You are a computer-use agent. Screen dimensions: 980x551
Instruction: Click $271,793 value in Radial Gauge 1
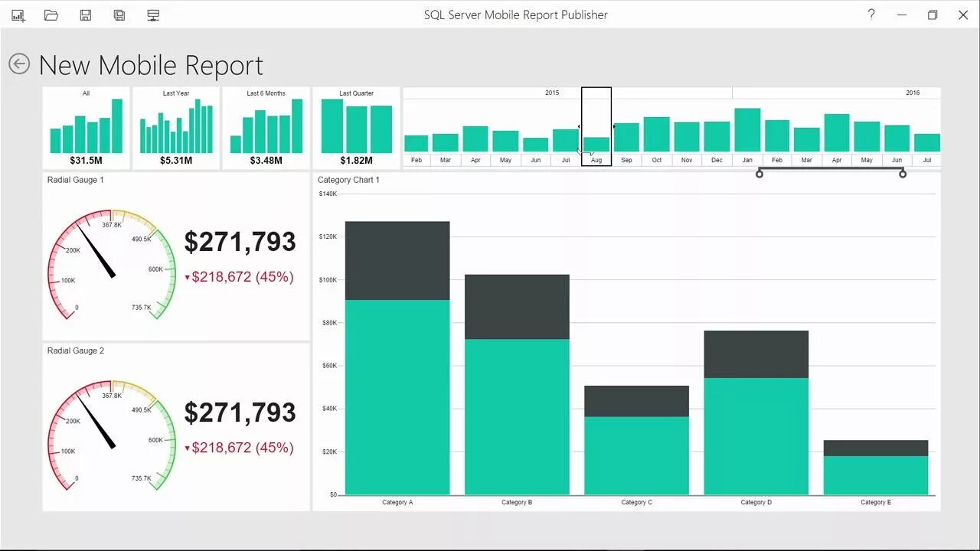click(x=240, y=242)
